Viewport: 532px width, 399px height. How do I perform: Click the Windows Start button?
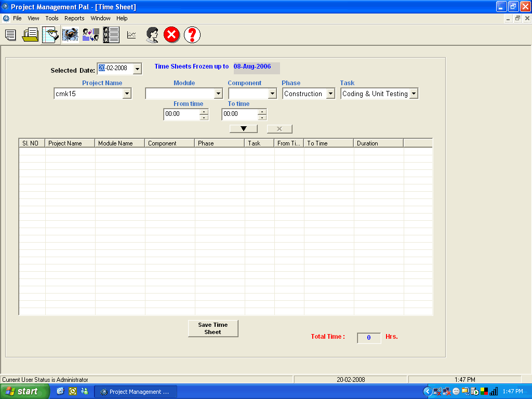tap(24, 392)
